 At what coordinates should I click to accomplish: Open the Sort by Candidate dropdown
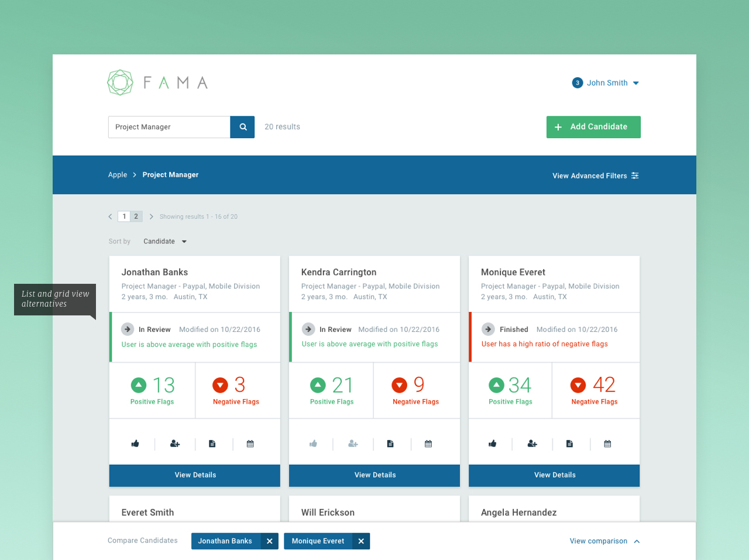(x=165, y=242)
